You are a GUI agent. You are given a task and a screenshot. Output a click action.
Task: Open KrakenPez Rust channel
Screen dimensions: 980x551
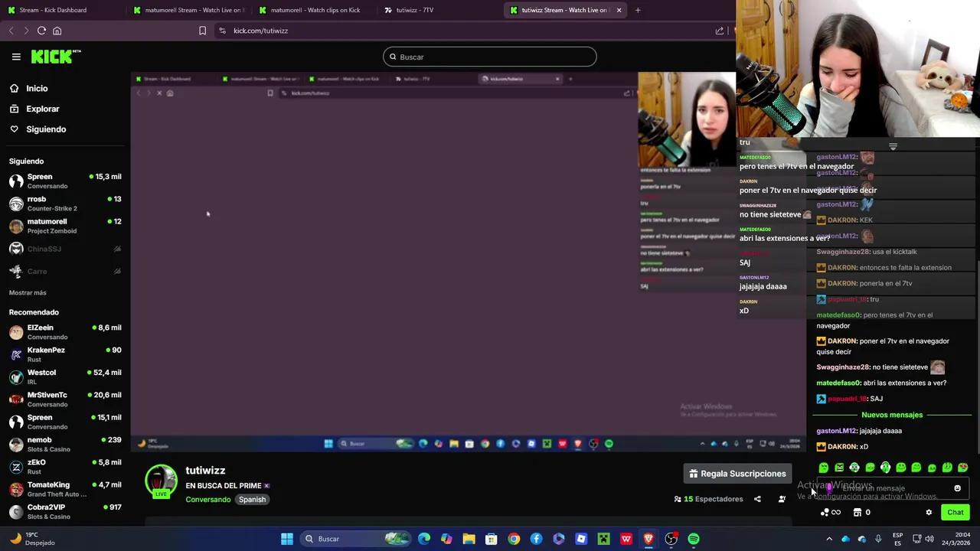[65, 354]
